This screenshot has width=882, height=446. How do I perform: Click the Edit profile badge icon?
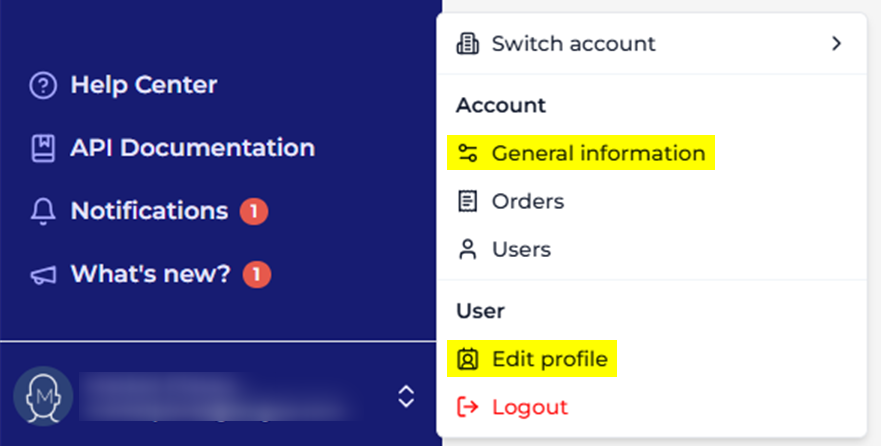[x=467, y=359]
